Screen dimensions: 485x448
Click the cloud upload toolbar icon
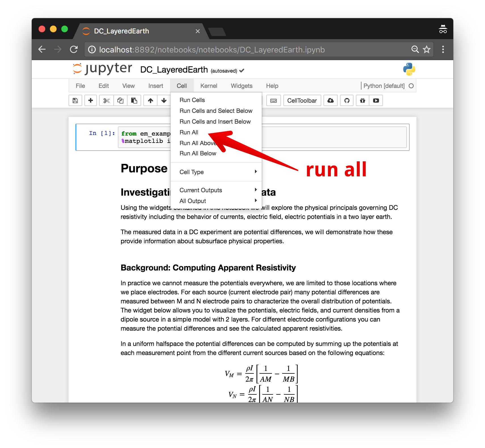click(331, 101)
